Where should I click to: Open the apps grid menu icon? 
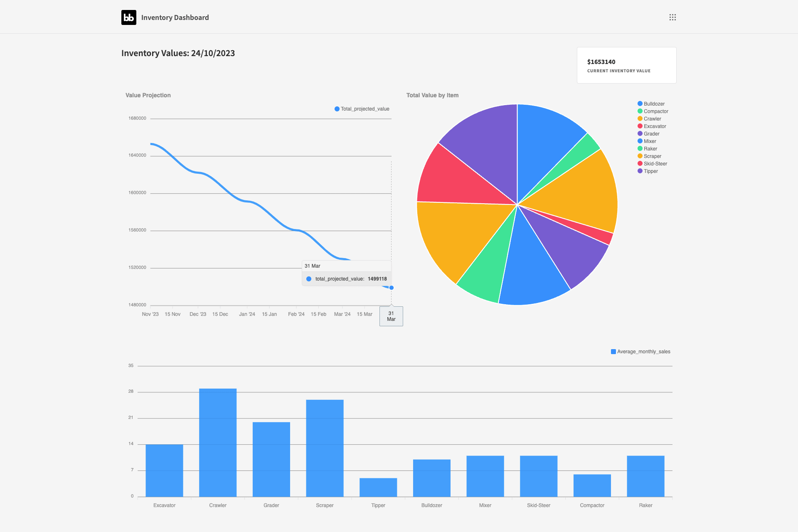click(x=672, y=17)
